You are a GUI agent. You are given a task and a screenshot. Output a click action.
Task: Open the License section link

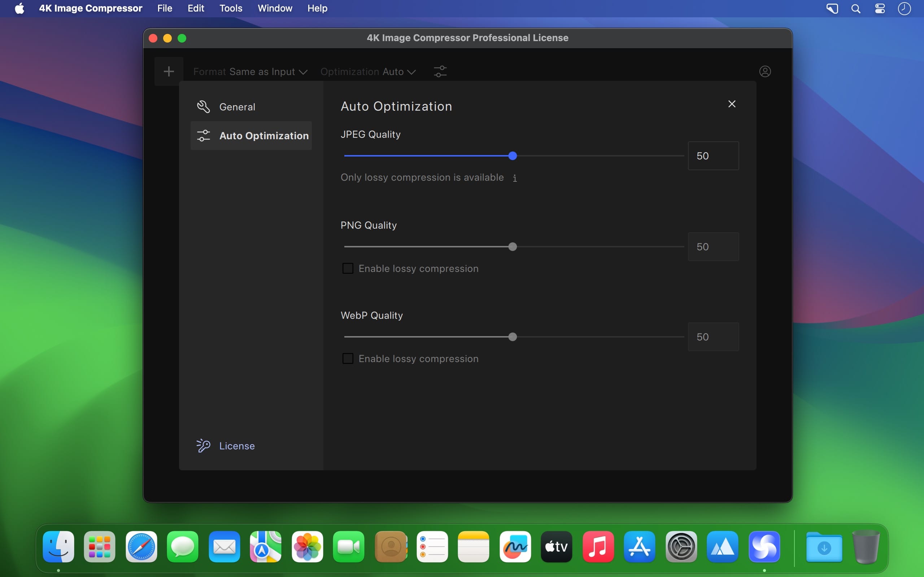click(237, 446)
